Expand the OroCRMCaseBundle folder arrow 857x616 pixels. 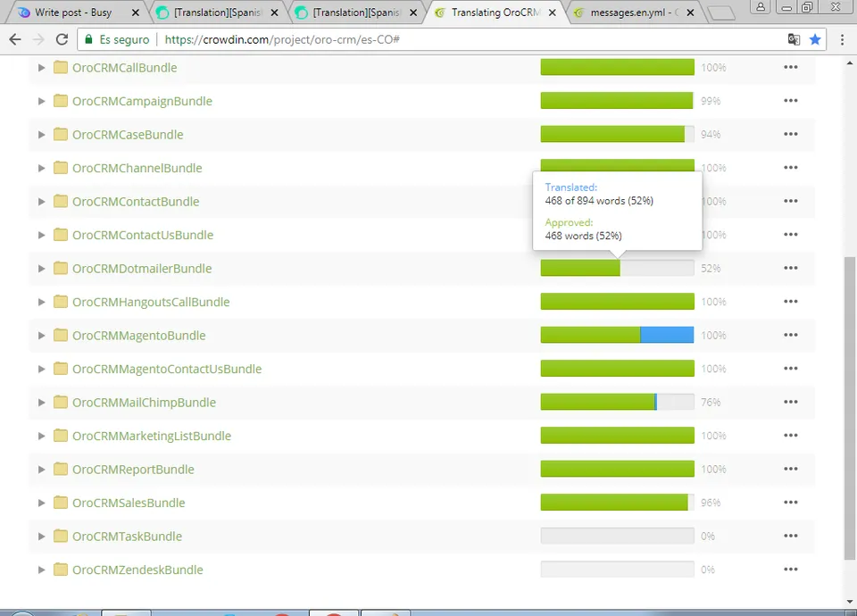(x=41, y=135)
